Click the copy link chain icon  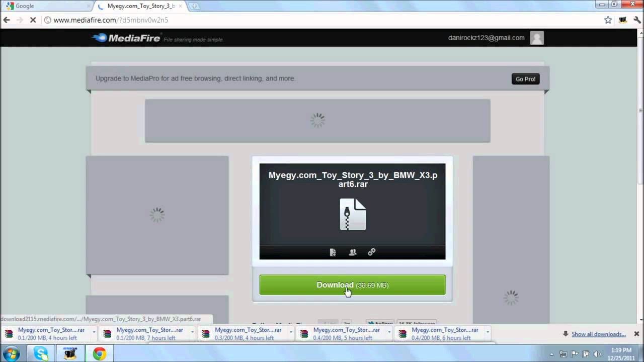371,252
